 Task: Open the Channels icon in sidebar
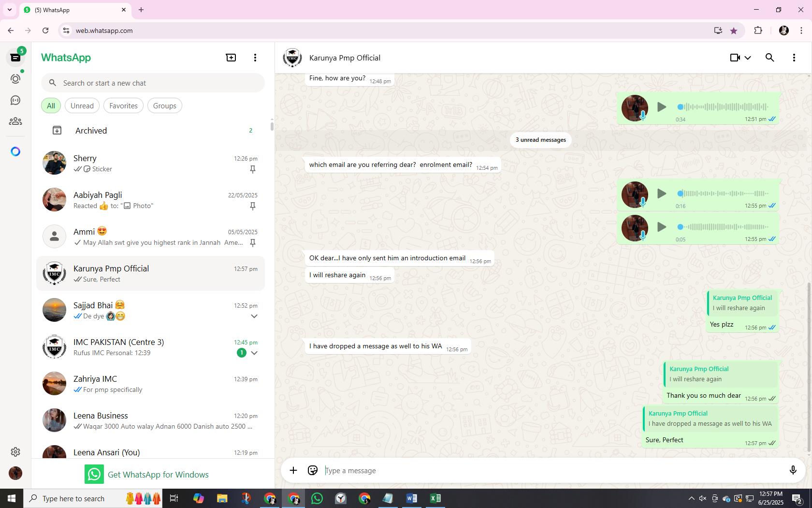15,100
